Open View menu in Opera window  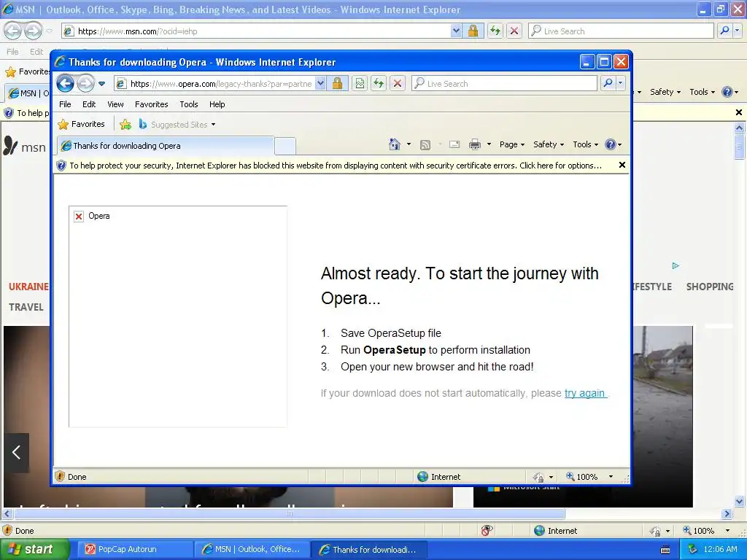tap(115, 104)
